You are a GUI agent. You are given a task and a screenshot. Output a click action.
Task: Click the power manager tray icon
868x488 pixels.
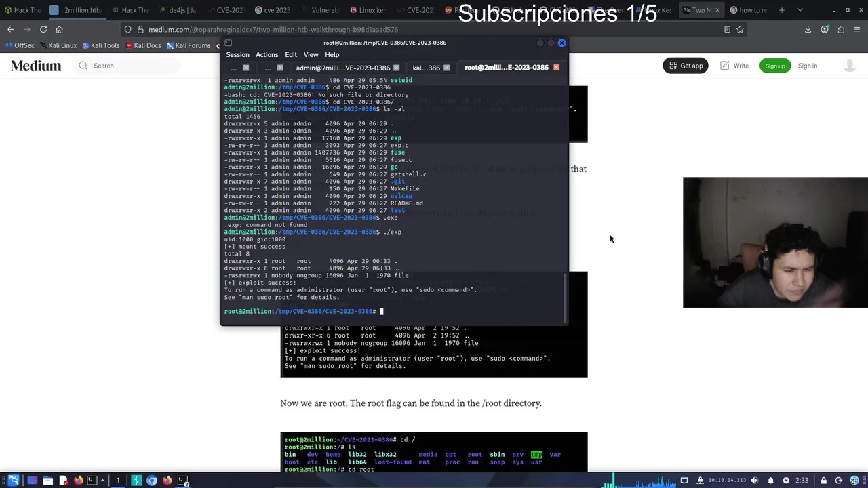(786, 481)
